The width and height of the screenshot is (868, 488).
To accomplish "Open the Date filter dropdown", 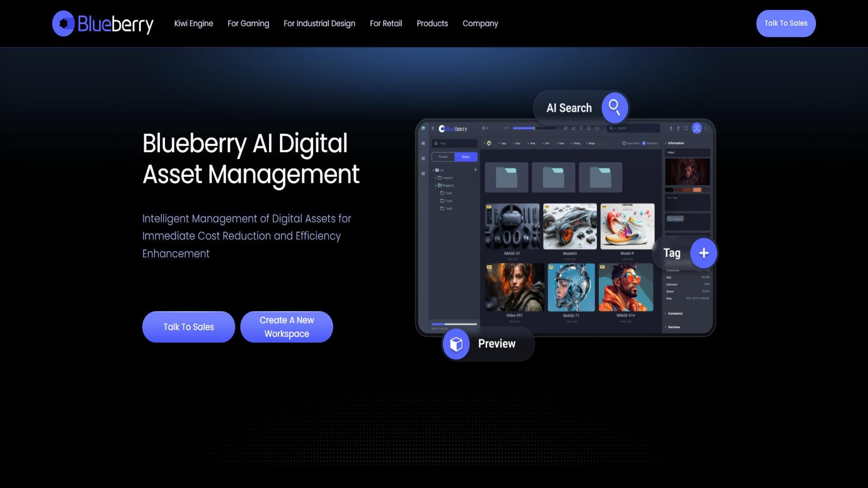I will click(x=561, y=143).
